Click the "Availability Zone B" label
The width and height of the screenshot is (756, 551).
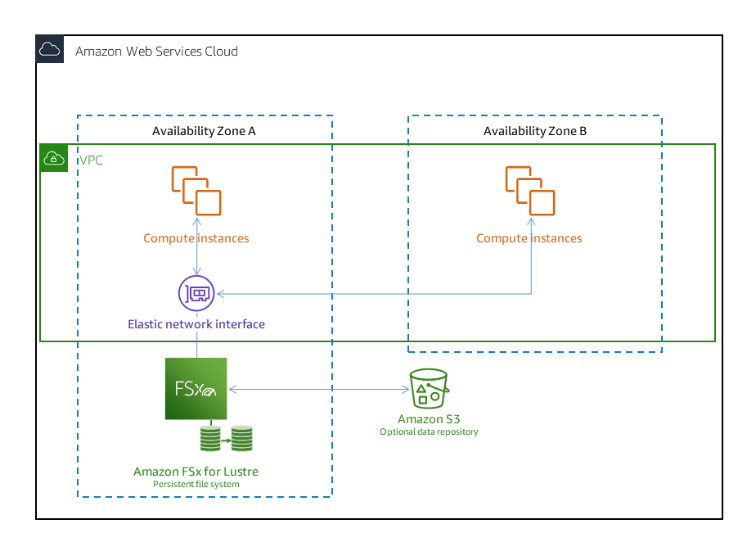535,131
